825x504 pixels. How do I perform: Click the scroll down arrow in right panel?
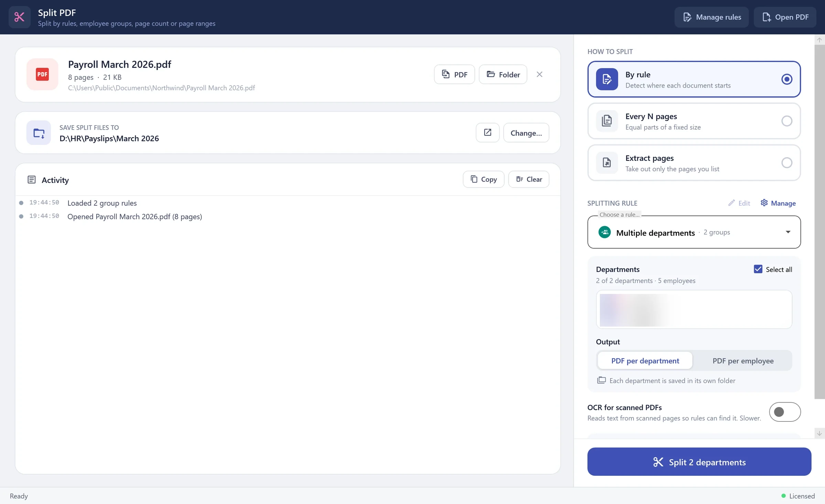pyautogui.click(x=819, y=434)
